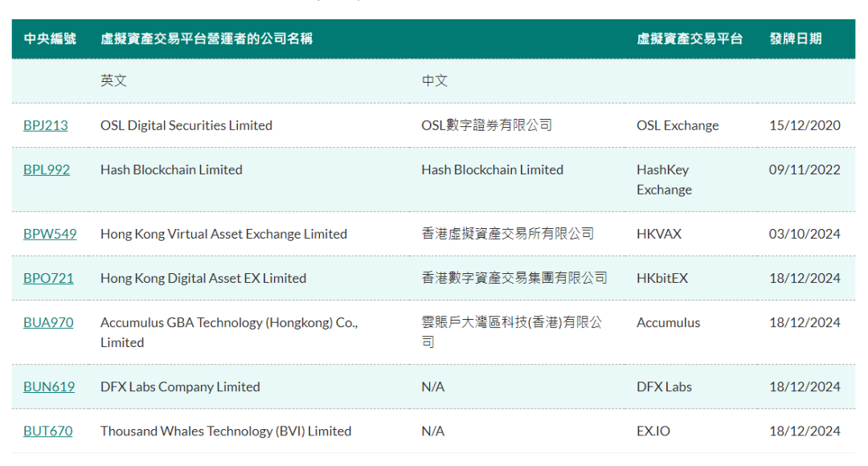
Task: Open the BPJ213 central number link
Action: (46, 125)
